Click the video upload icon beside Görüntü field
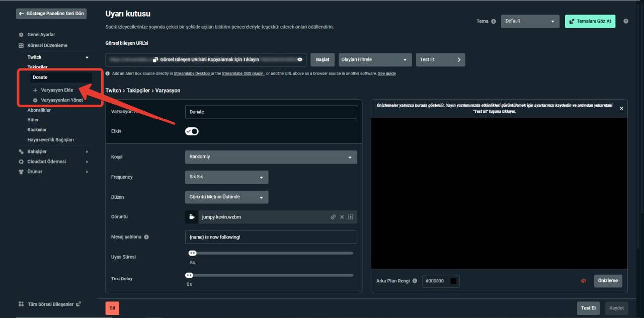This screenshot has height=318, width=644. pos(192,216)
